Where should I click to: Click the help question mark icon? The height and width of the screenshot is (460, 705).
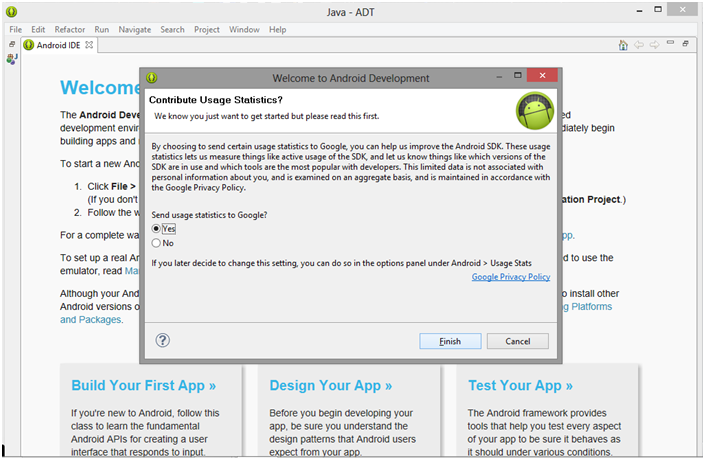[x=163, y=340]
